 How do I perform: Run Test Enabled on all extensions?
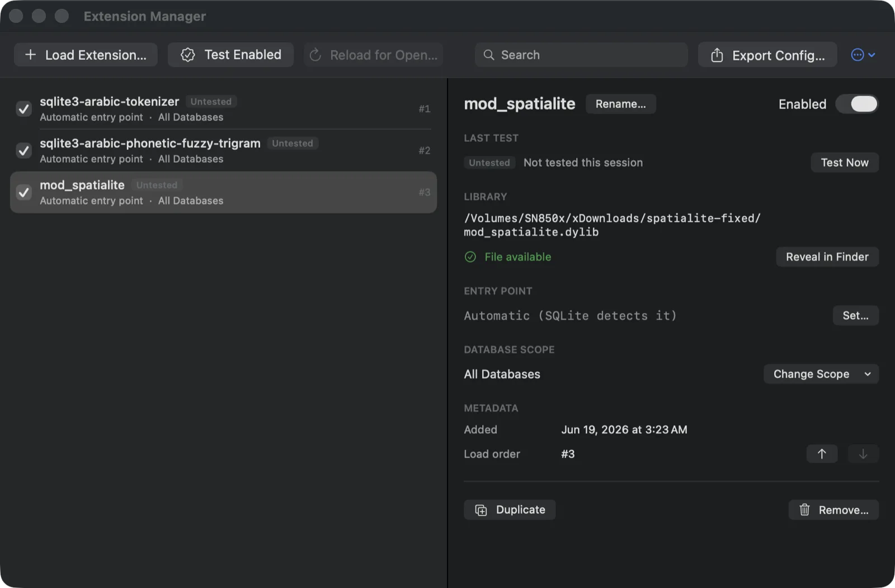pyautogui.click(x=230, y=55)
